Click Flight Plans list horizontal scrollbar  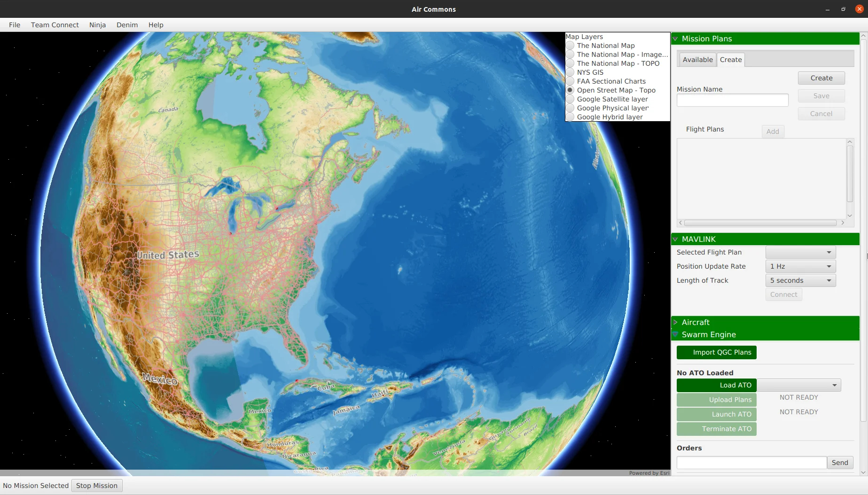point(760,223)
